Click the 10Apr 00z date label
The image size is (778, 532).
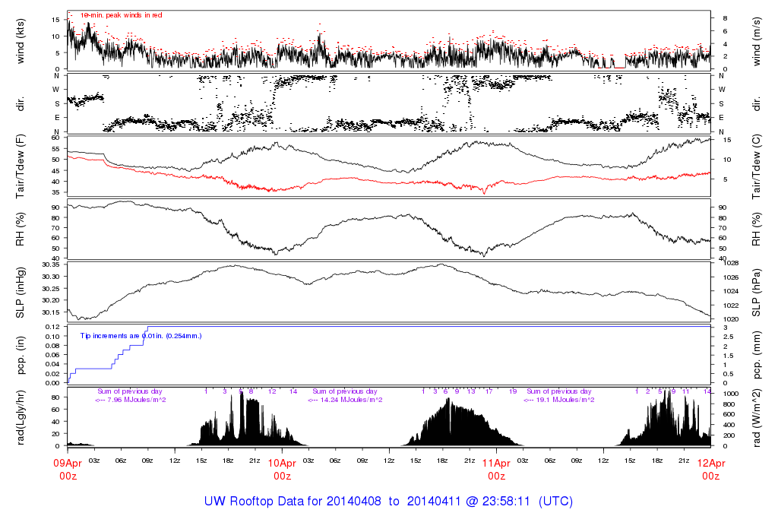click(282, 470)
